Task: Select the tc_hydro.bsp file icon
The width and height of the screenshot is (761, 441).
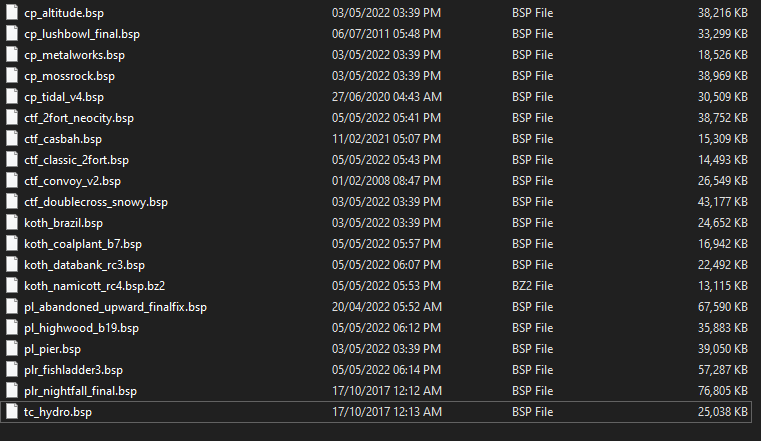Action: [12, 412]
